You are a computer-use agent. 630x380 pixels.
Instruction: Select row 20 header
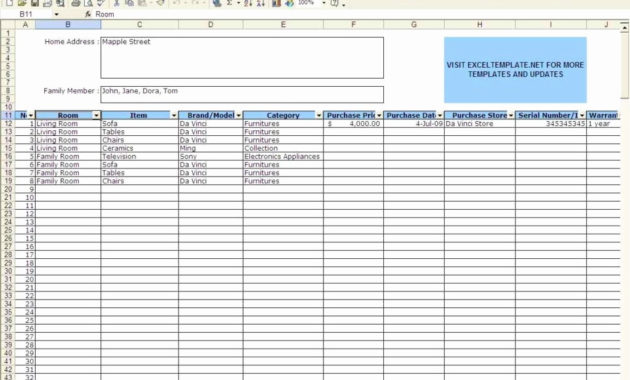[x=8, y=189]
